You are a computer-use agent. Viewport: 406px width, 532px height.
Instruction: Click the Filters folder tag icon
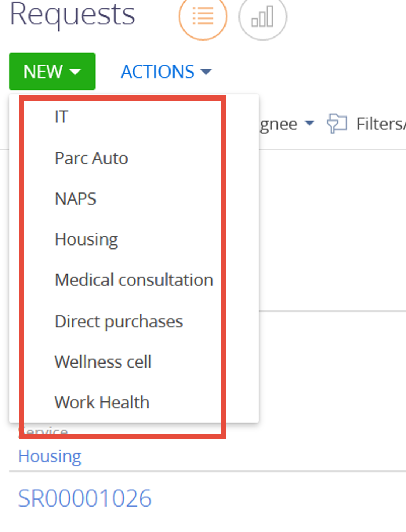pyautogui.click(x=337, y=124)
